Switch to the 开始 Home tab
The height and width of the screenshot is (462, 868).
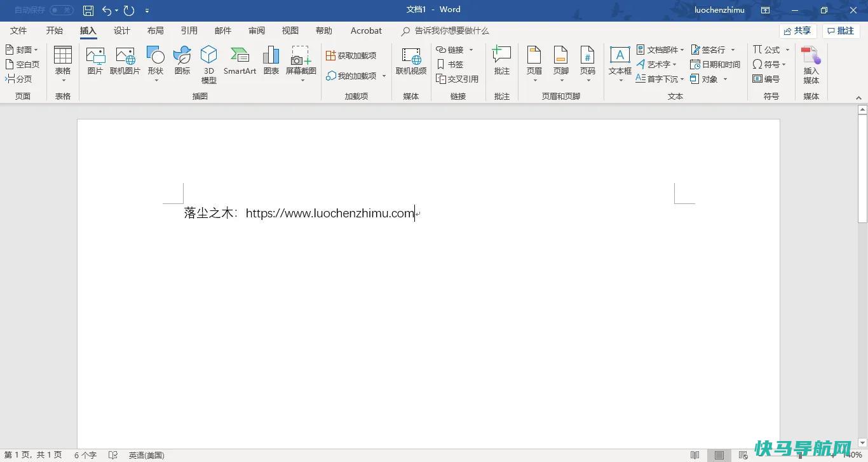pos(55,31)
